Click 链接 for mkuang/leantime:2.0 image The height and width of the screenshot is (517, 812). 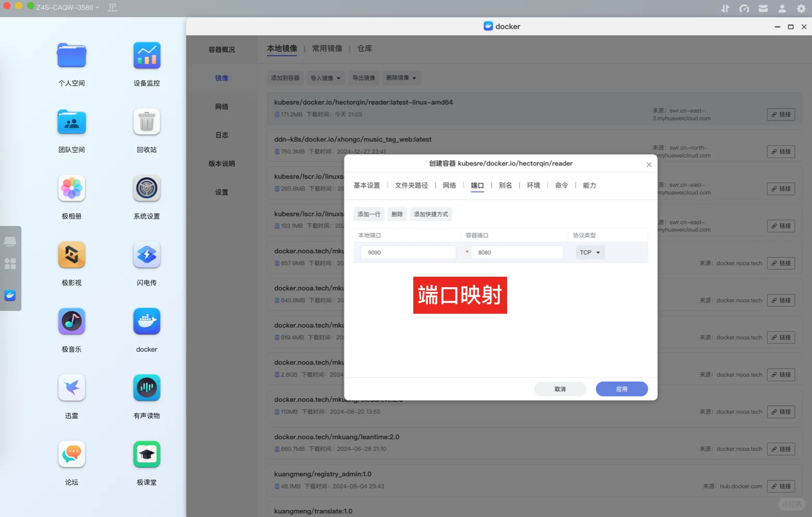coord(781,449)
